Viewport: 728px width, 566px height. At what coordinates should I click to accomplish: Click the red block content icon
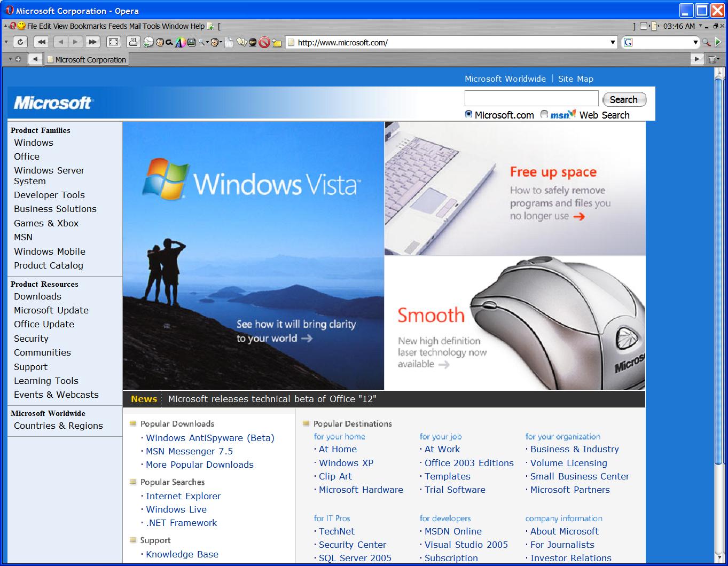tap(264, 43)
